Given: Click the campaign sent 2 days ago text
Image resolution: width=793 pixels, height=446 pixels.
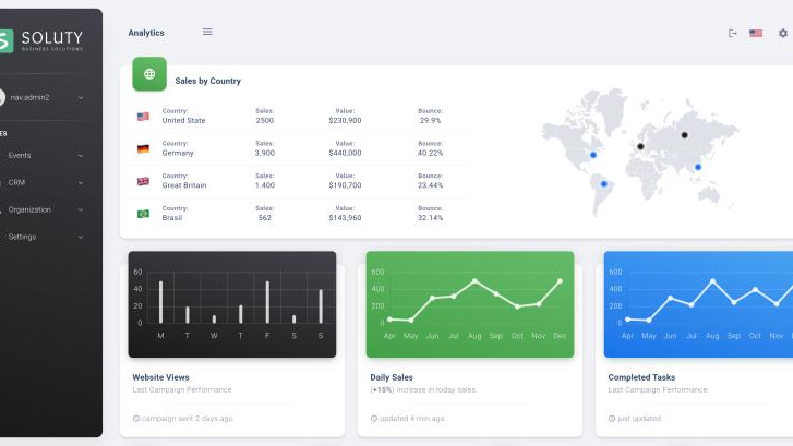Looking at the screenshot, I should point(187,418).
